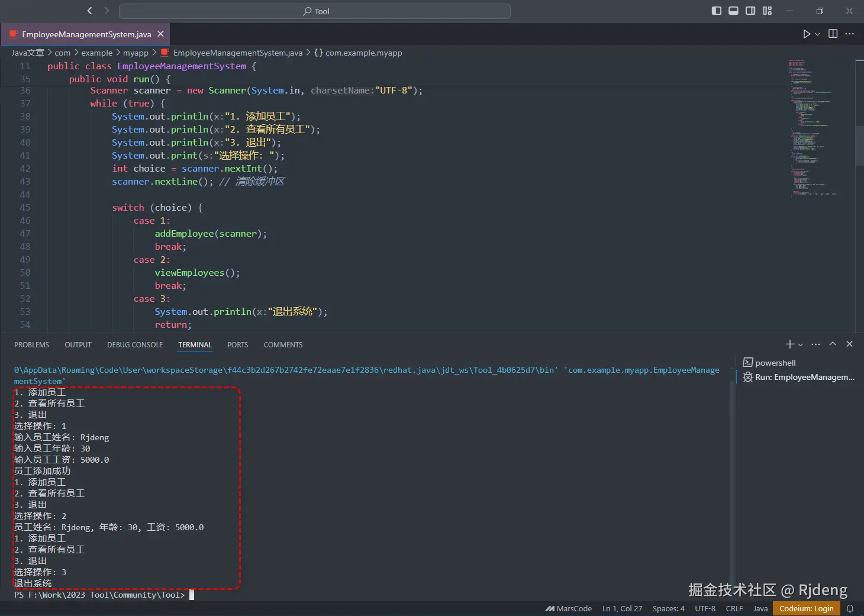Select the TERMINAL panel tab
This screenshot has width=864, height=616.
(195, 345)
